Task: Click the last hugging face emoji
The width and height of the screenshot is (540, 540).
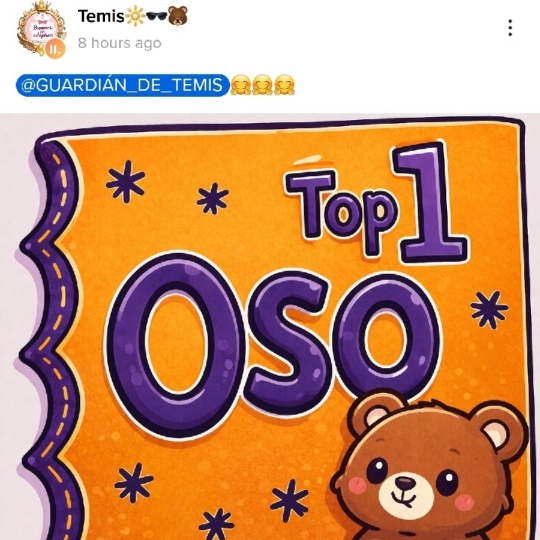Action: click(284, 85)
